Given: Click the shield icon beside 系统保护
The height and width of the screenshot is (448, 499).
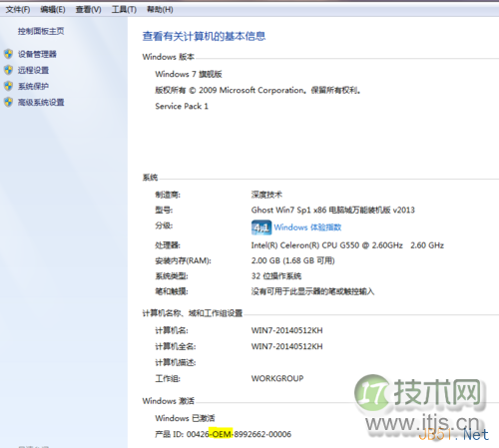Looking at the screenshot, I should point(9,86).
